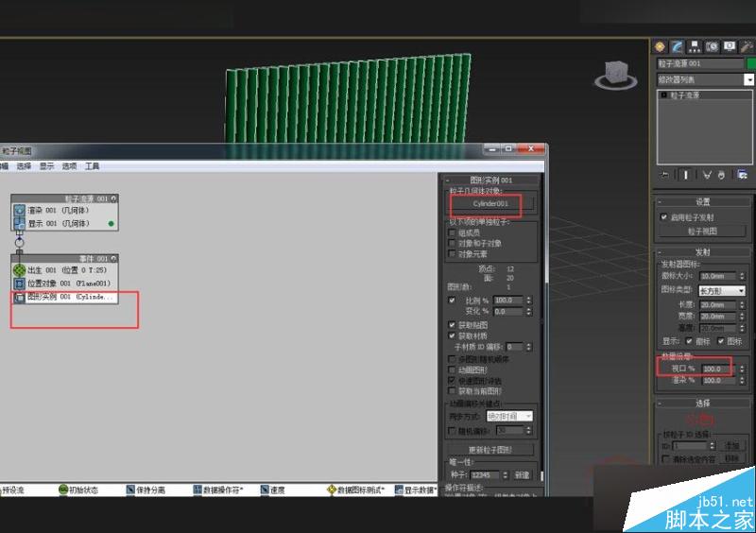Pick 速度 operator in depot
The width and height of the screenshot is (756, 533).
pos(272,490)
